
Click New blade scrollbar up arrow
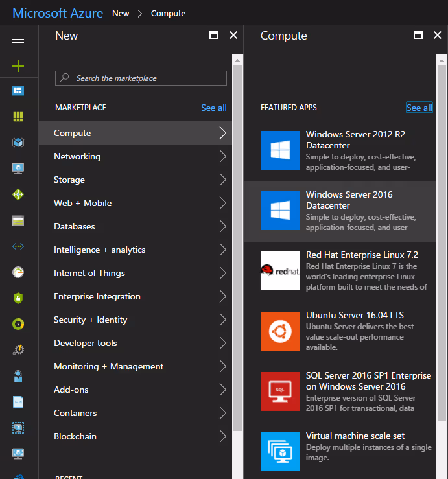[x=237, y=60]
